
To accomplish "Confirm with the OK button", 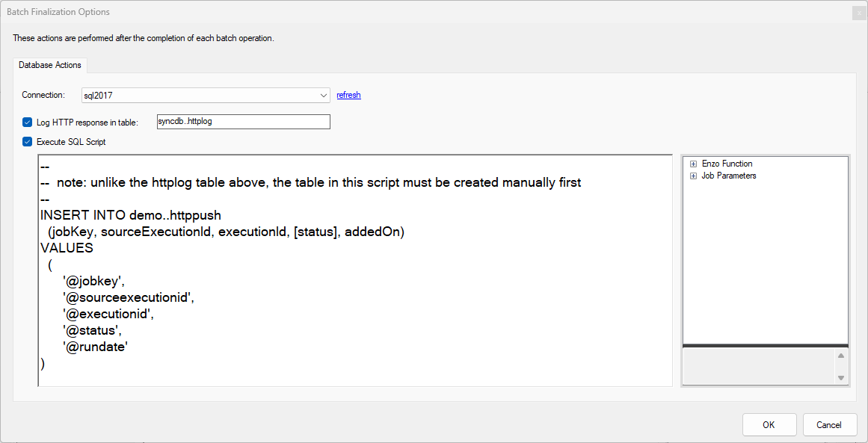I will [769, 425].
